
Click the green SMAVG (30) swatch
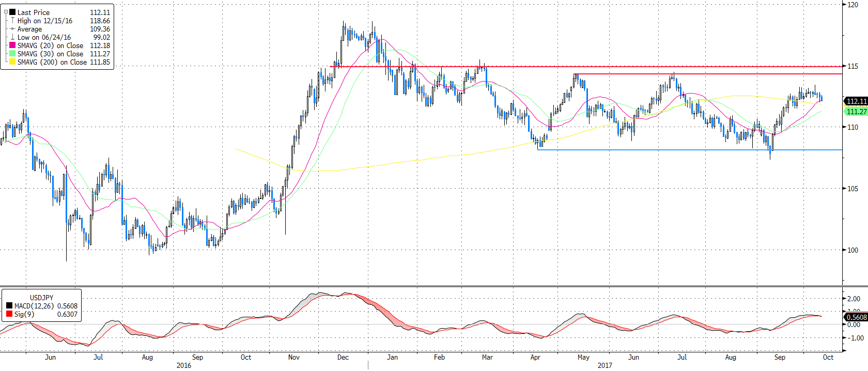pos(12,54)
